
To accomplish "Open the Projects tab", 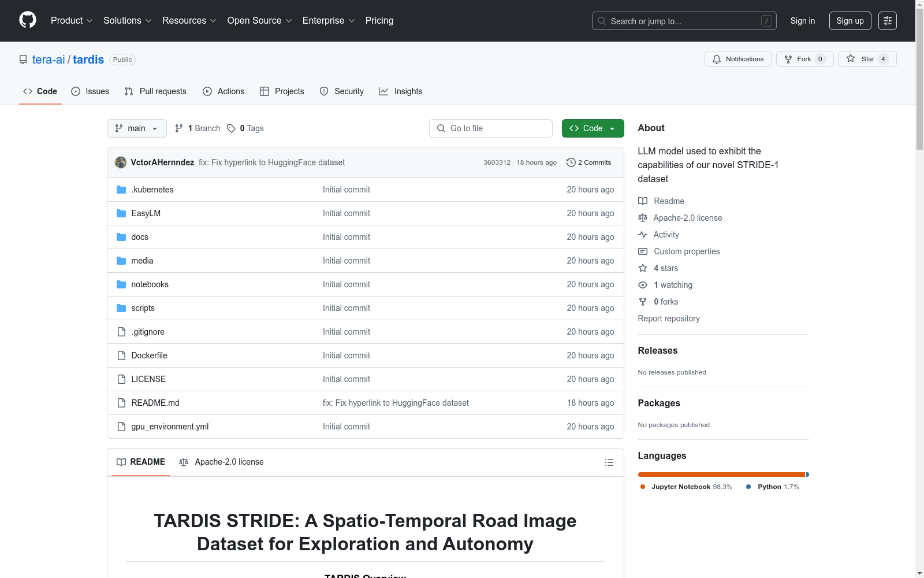I will coord(282,91).
